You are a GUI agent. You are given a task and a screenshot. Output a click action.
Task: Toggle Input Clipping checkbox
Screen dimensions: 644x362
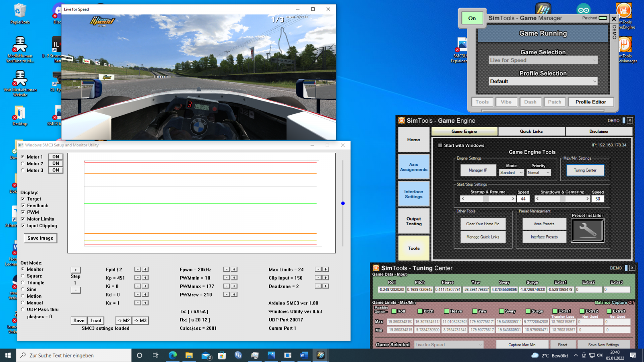(x=23, y=226)
